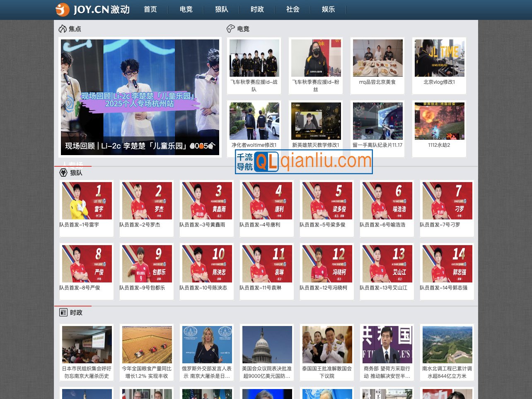Open the 南水北调工程 news thumbnail
This screenshot has height=399, width=532.
[x=447, y=345]
